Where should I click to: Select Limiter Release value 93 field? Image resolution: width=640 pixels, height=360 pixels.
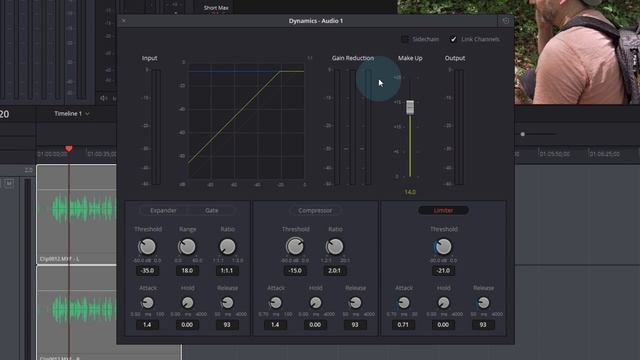coord(483,325)
